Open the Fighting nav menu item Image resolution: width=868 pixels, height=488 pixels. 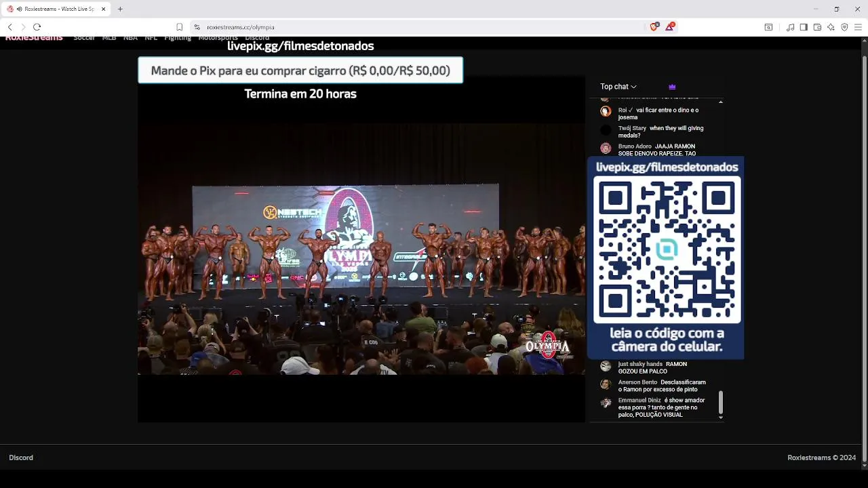[178, 38]
